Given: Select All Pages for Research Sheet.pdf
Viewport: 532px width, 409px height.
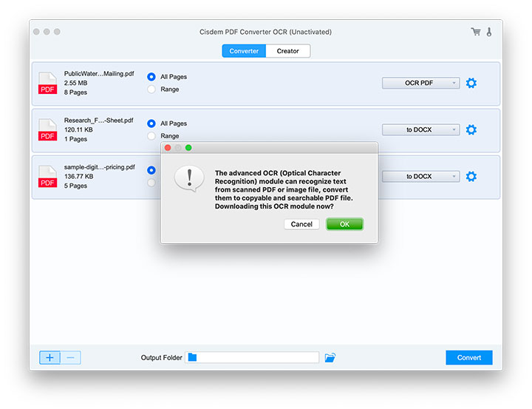Looking at the screenshot, I should point(151,124).
